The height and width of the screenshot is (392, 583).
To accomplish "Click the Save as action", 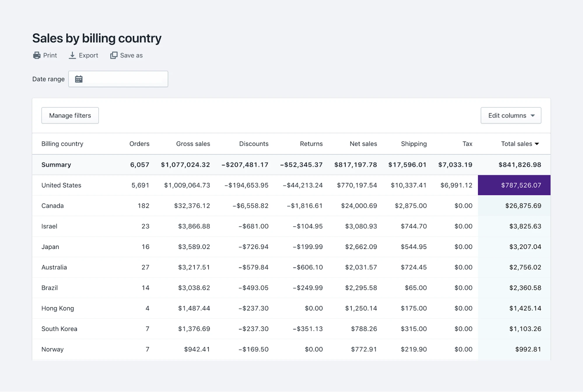I will click(x=131, y=55).
